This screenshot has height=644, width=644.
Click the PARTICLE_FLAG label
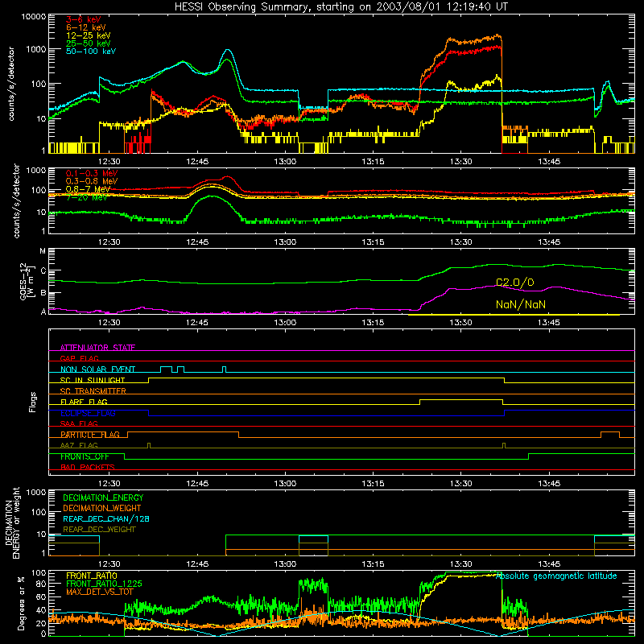pyautogui.click(x=90, y=435)
